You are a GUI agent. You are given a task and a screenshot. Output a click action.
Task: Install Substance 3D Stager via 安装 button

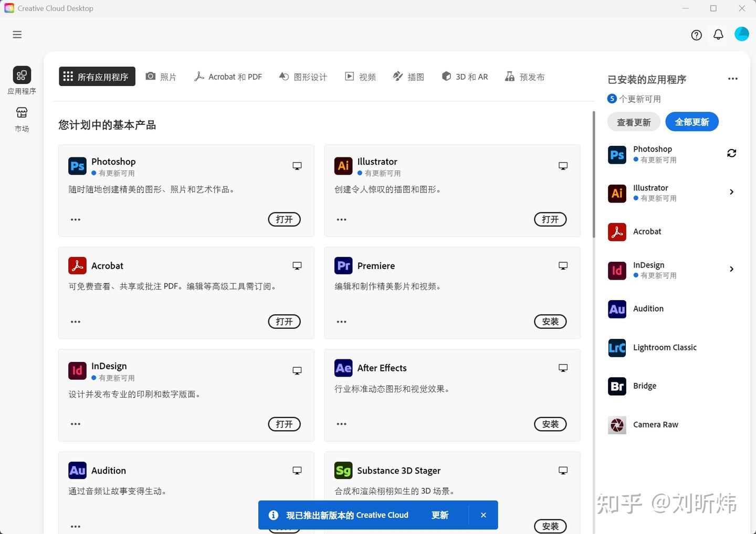(x=550, y=526)
